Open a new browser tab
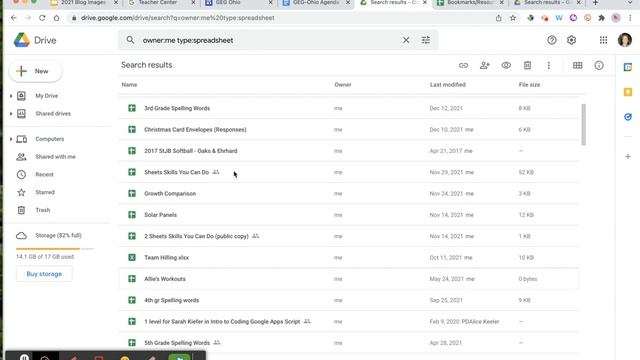Image resolution: width=640 pixels, height=360 pixels. [596, 3]
